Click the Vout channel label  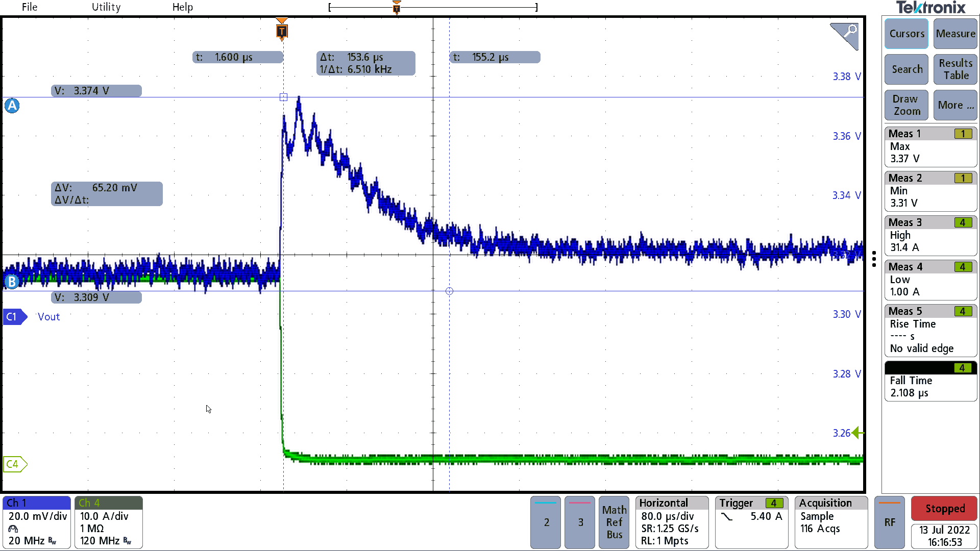click(48, 317)
